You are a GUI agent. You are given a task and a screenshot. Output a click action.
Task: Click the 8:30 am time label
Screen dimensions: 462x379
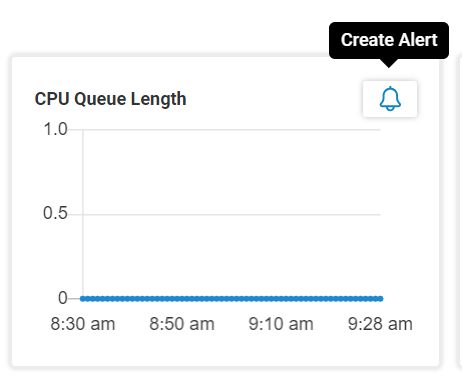coord(83,324)
